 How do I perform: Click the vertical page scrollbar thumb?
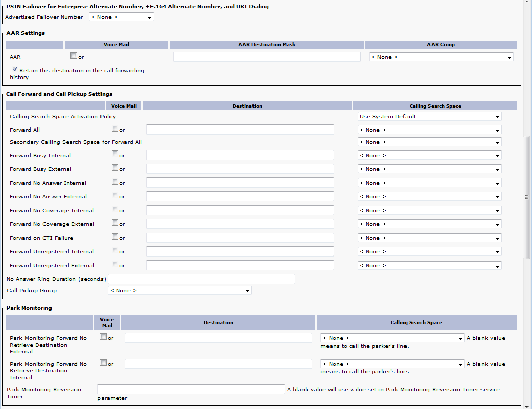(527, 197)
